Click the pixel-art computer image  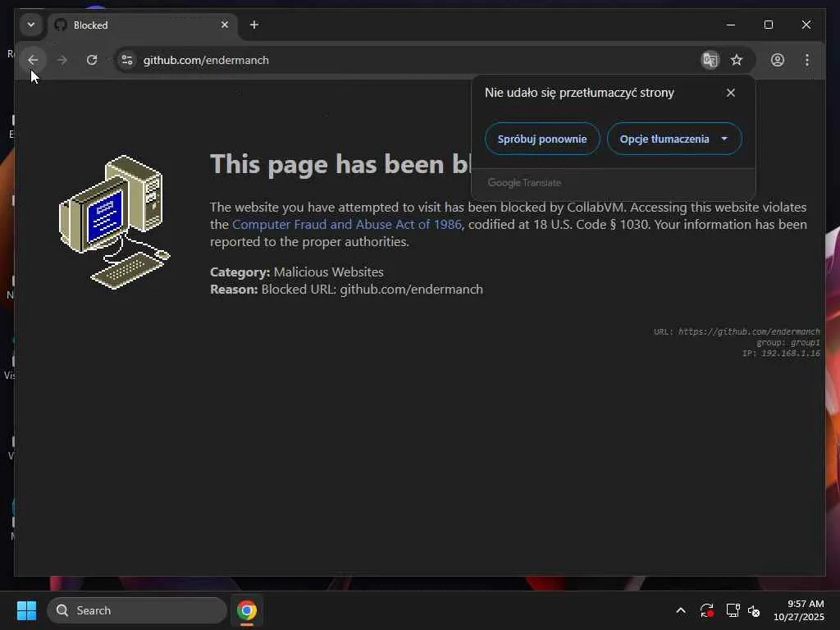[114, 221]
